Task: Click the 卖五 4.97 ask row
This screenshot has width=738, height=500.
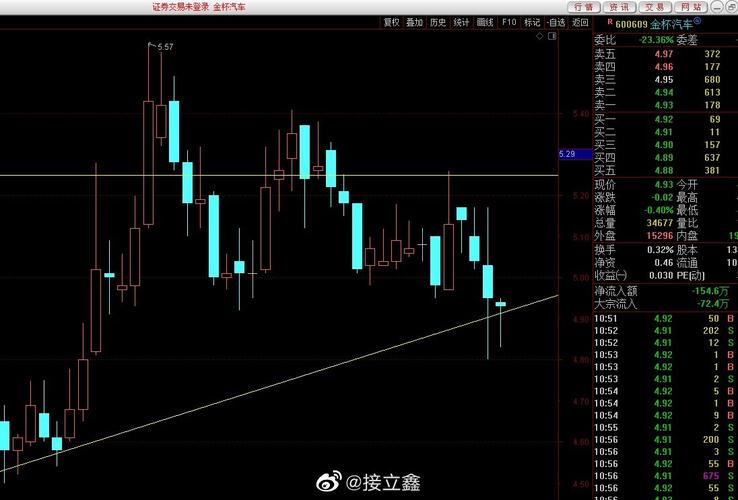Action: (x=664, y=54)
